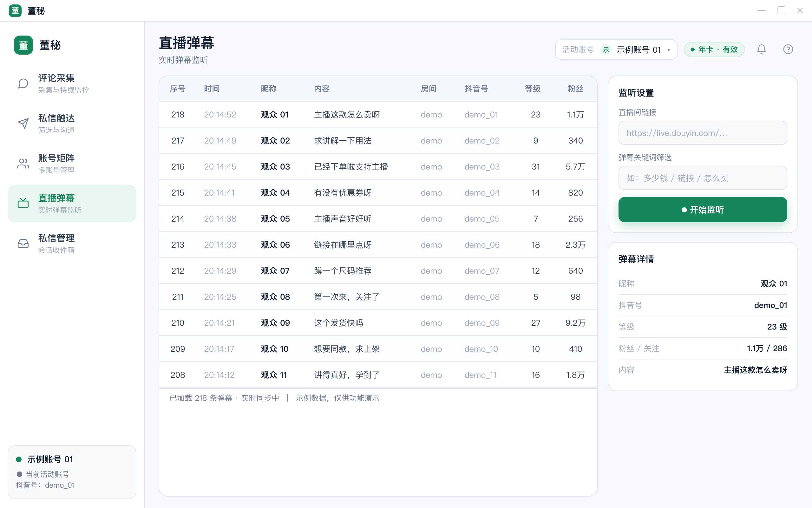812x508 pixels.
Task: Click 主播这款怎么卖呀 in 弹幕详情 panel
Action: [755, 370]
